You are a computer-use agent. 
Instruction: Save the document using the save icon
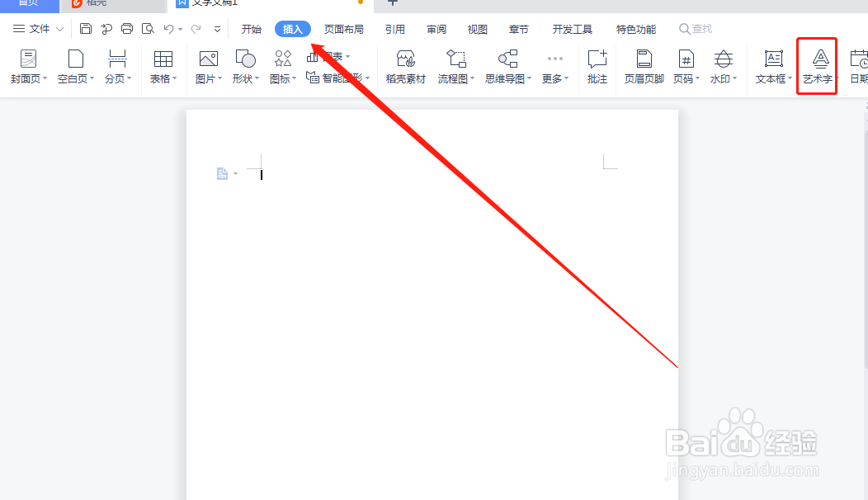click(86, 28)
